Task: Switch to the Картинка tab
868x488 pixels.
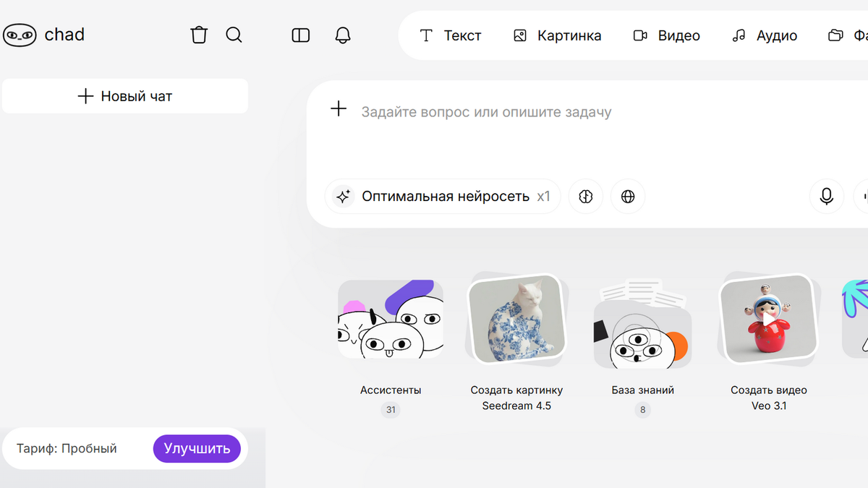Action: [x=557, y=35]
